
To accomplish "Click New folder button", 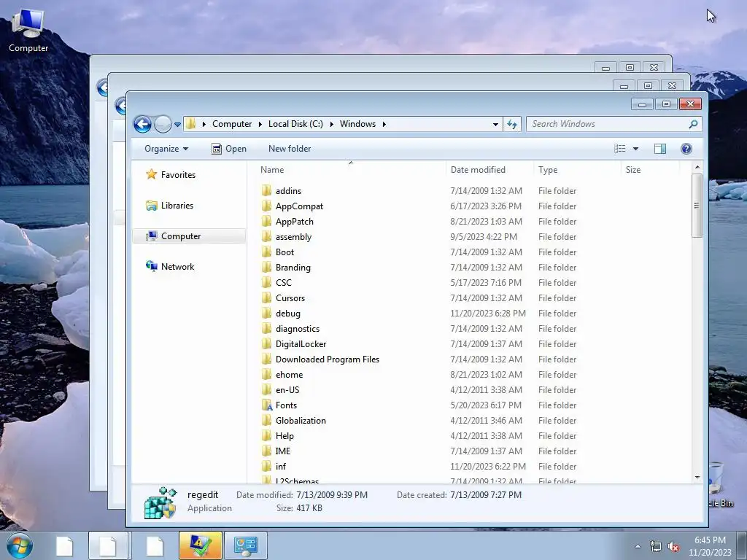I will (x=290, y=149).
